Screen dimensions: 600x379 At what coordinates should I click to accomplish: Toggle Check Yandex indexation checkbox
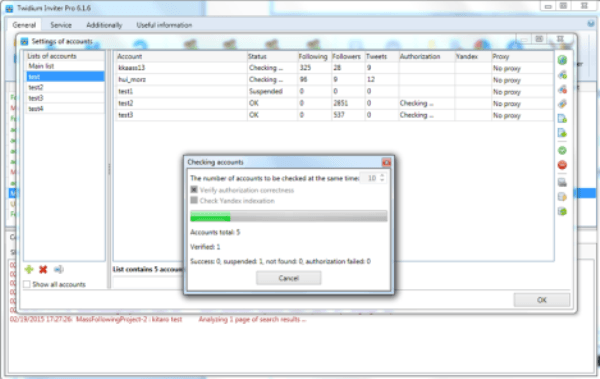click(194, 200)
